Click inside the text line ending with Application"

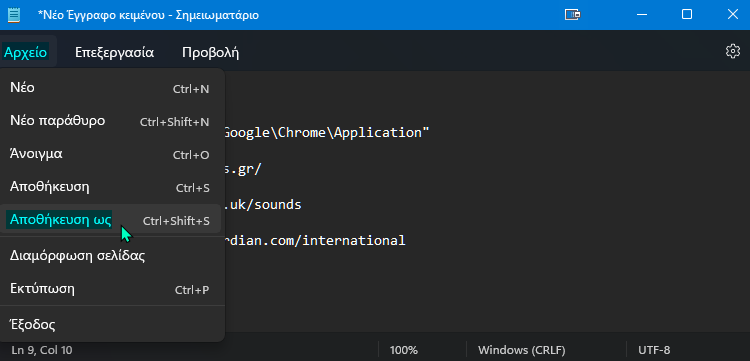(326, 132)
